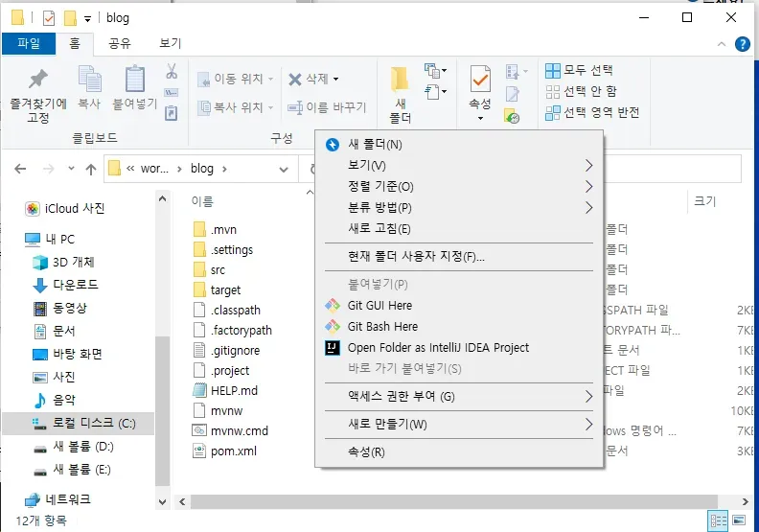Open Properties icon with red checkmark
This screenshot has height=532, width=759.
tap(479, 81)
